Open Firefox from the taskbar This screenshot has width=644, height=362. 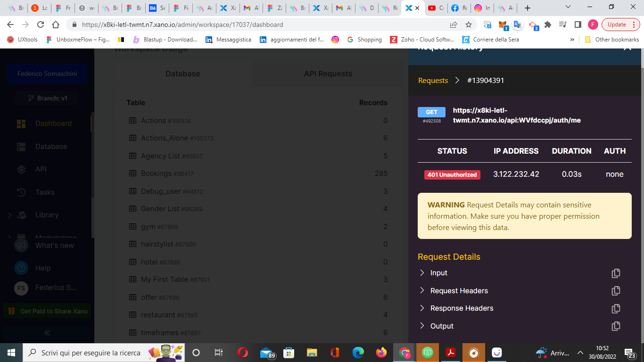click(x=381, y=353)
